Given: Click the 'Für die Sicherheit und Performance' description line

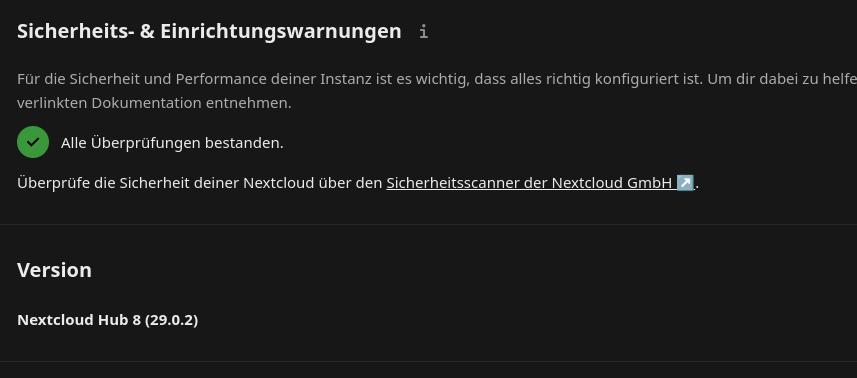Looking at the screenshot, I should tap(437, 79).
